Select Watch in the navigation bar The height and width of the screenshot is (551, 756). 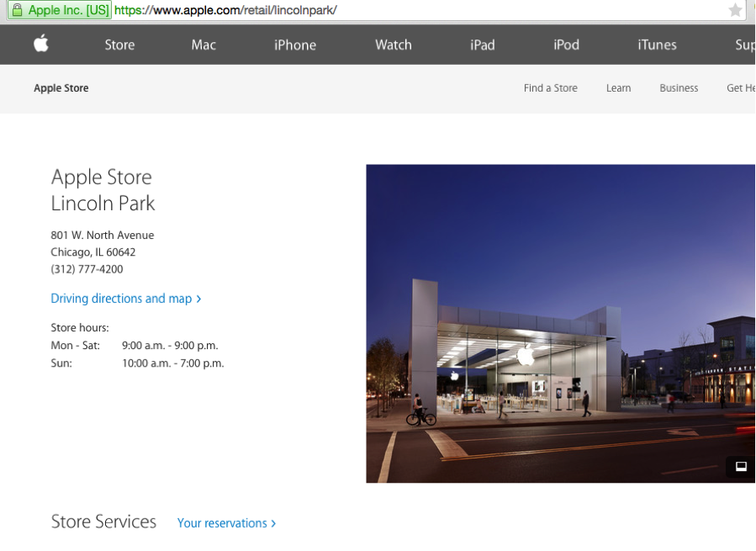pyautogui.click(x=393, y=45)
